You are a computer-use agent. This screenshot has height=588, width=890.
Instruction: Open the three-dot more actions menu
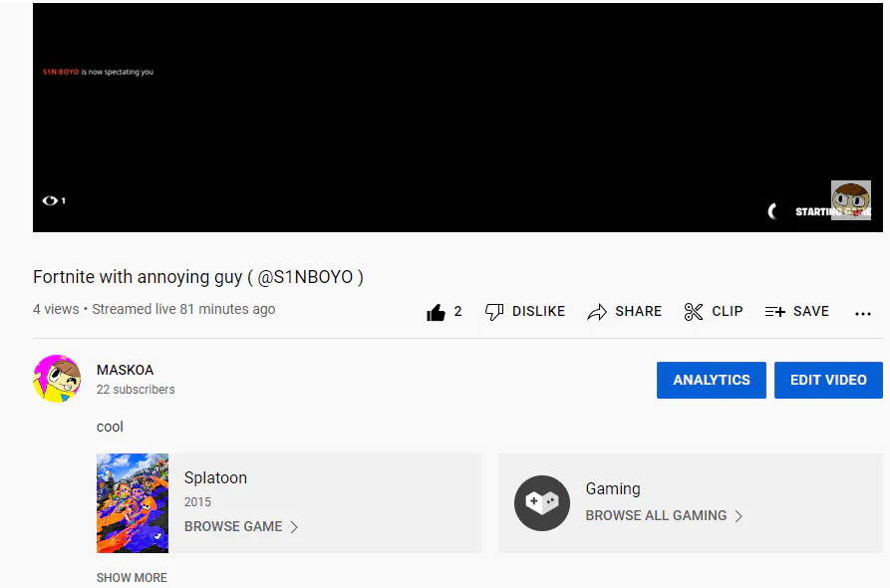pyautogui.click(x=863, y=313)
